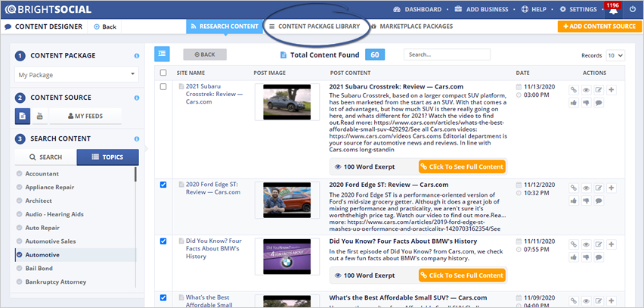Open the Settings menu in top bar
This screenshot has height=308, width=644.
coord(578,9)
